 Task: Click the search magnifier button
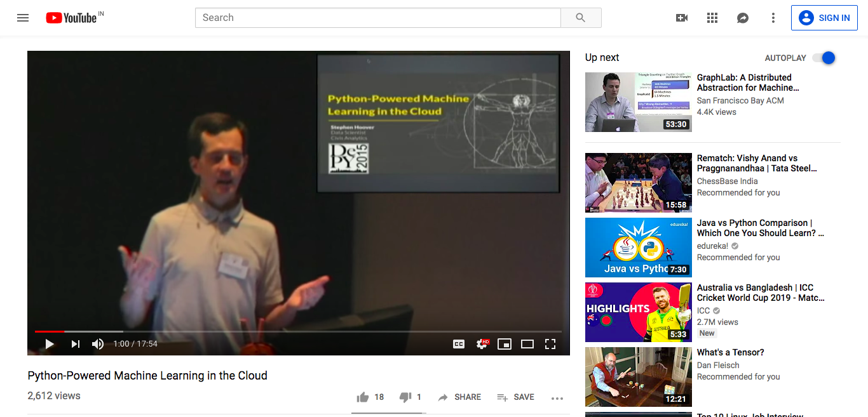[x=581, y=18]
